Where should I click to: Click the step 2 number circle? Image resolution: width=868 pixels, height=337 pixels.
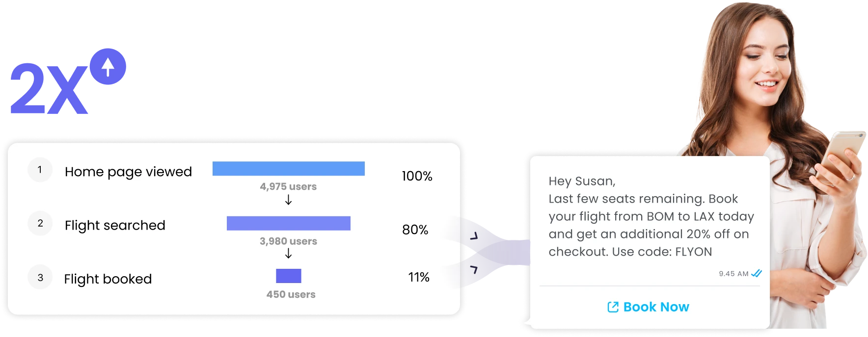point(40,223)
